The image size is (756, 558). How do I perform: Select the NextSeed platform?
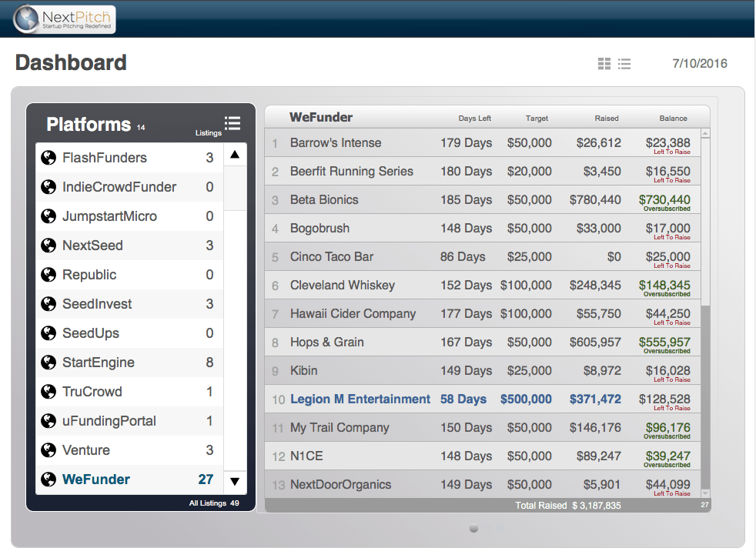[x=92, y=246]
